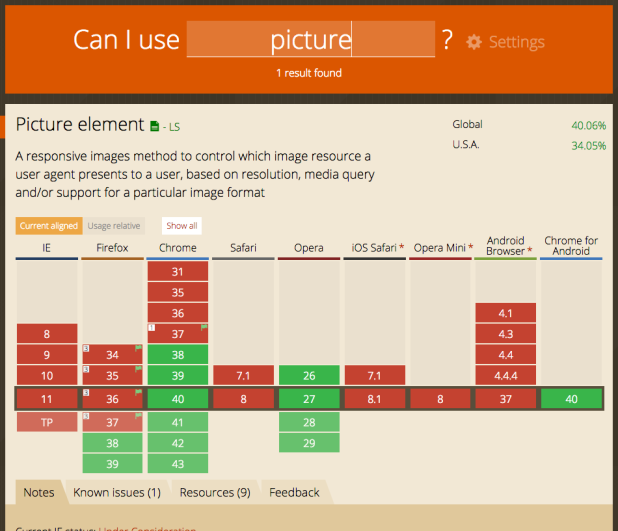This screenshot has width=618, height=531.
Task: Click the note marker on Firefox 34
Action: tap(87, 349)
